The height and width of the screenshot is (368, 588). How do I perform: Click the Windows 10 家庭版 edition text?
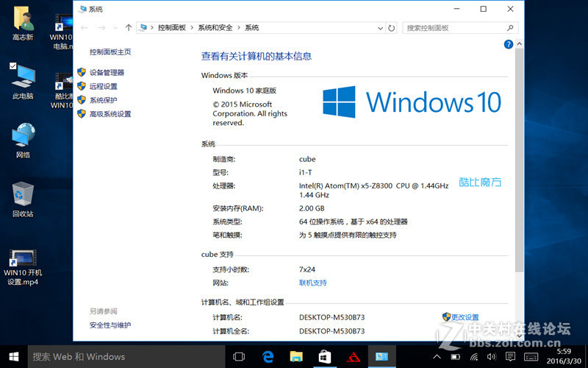245,91
